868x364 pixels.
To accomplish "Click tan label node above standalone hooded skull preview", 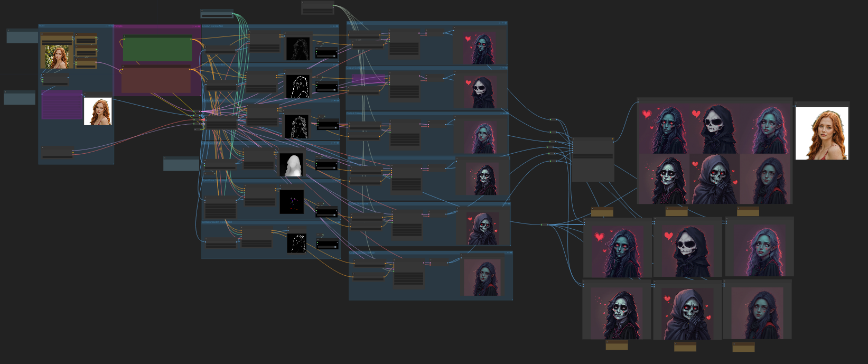I will [x=676, y=212].
